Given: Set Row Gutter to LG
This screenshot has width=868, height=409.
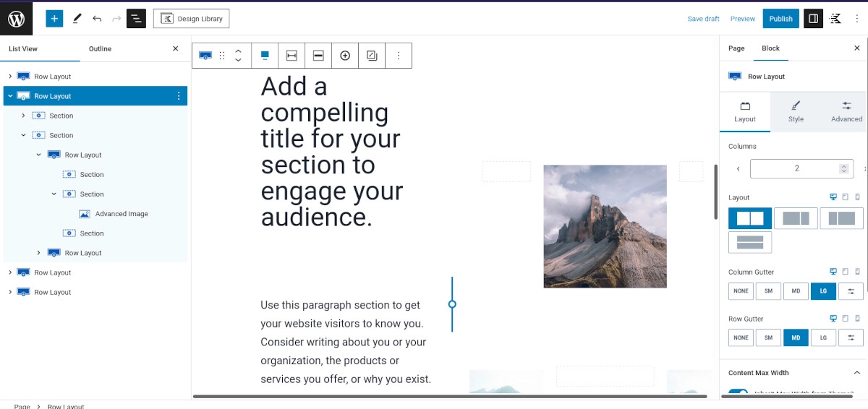Looking at the screenshot, I should click(x=823, y=337).
